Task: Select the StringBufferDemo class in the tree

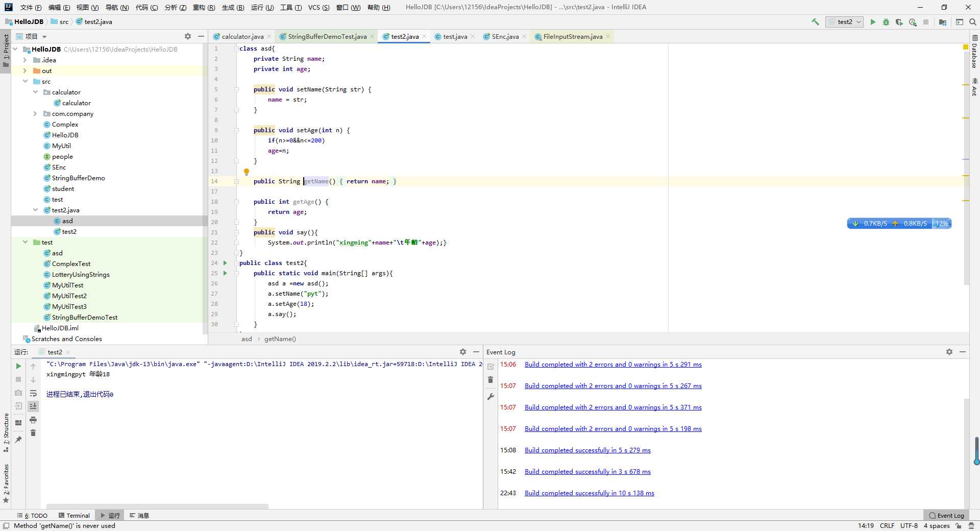Action: pyautogui.click(x=78, y=178)
